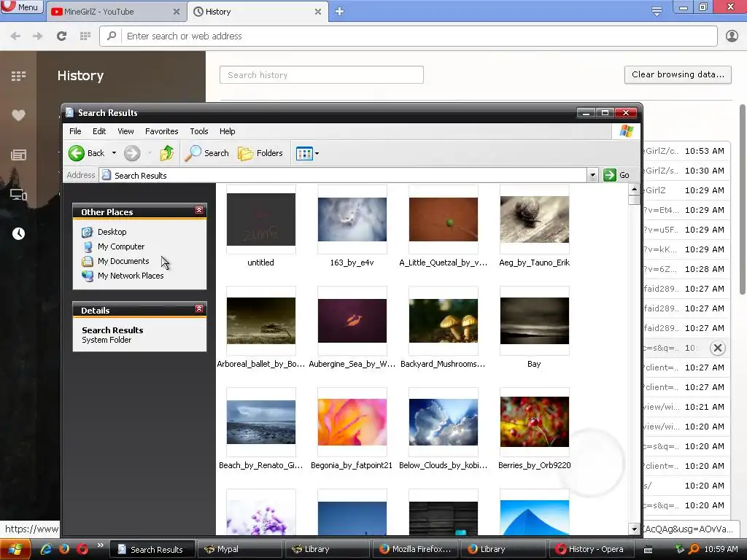Image resolution: width=747 pixels, height=560 pixels.
Task: Click Clear browsing data button
Action: [x=678, y=75]
